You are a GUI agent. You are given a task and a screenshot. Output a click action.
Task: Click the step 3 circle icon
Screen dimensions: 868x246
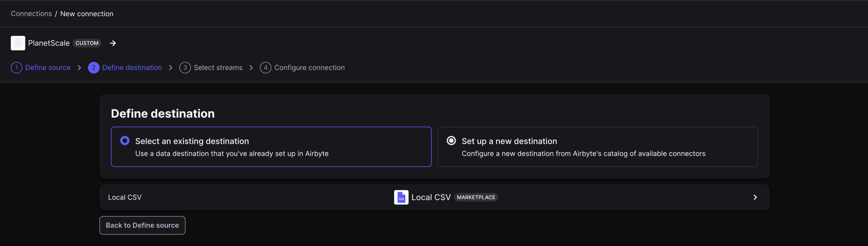point(185,67)
